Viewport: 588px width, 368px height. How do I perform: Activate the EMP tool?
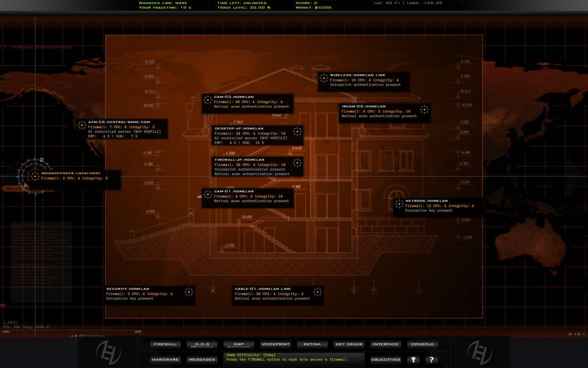coord(239,344)
